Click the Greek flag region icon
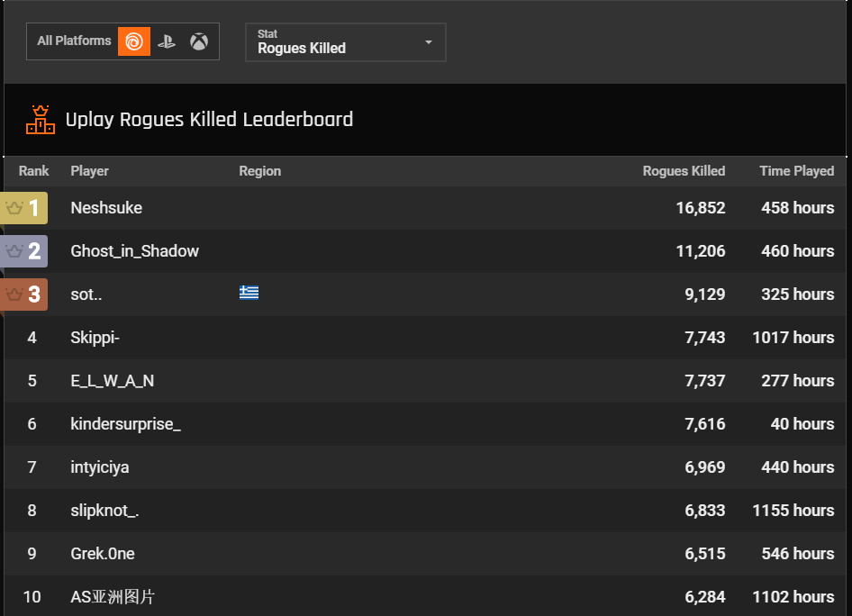Image resolution: width=852 pixels, height=616 pixels. pyautogui.click(x=249, y=293)
